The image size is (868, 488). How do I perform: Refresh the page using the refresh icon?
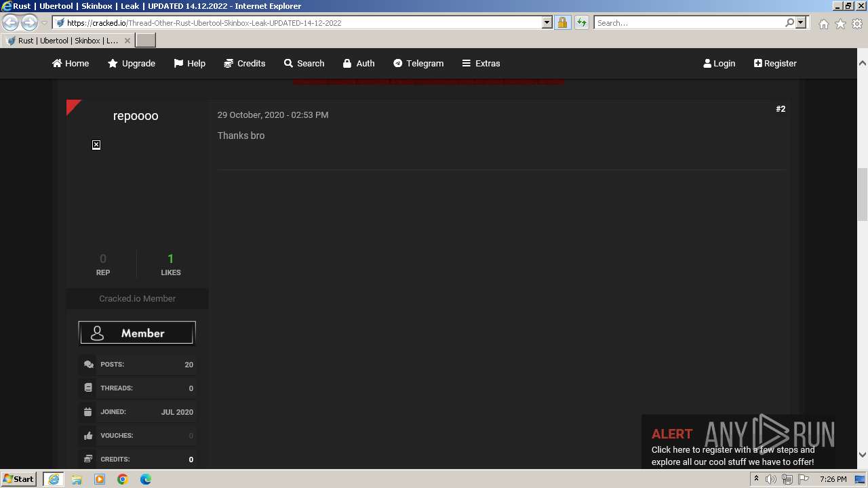point(581,22)
